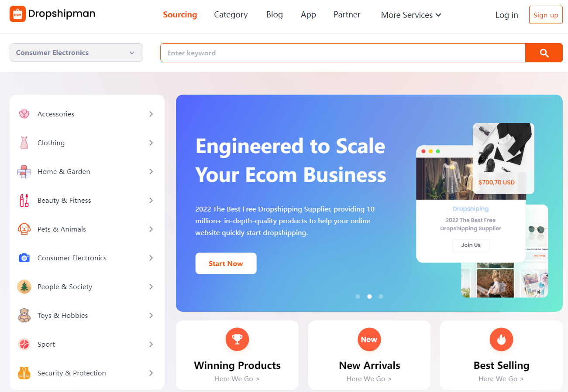Click the Winning Products trophy icon

(x=237, y=339)
